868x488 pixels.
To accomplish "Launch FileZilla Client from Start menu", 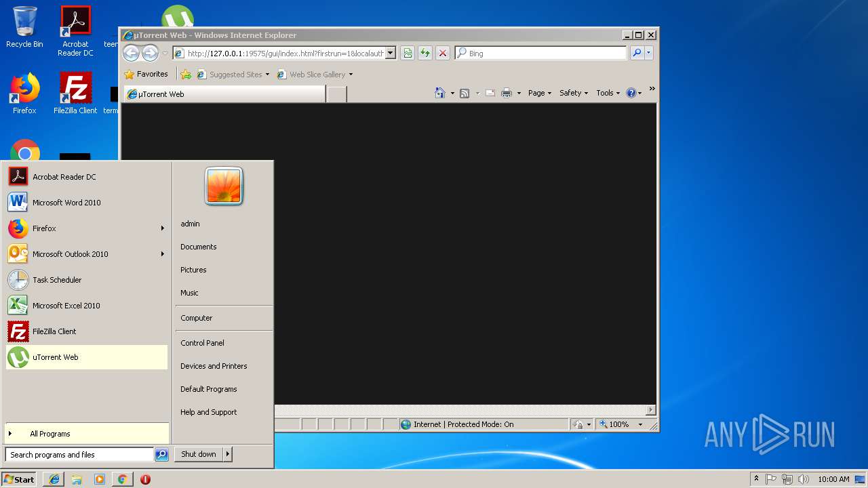I will pyautogui.click(x=86, y=331).
